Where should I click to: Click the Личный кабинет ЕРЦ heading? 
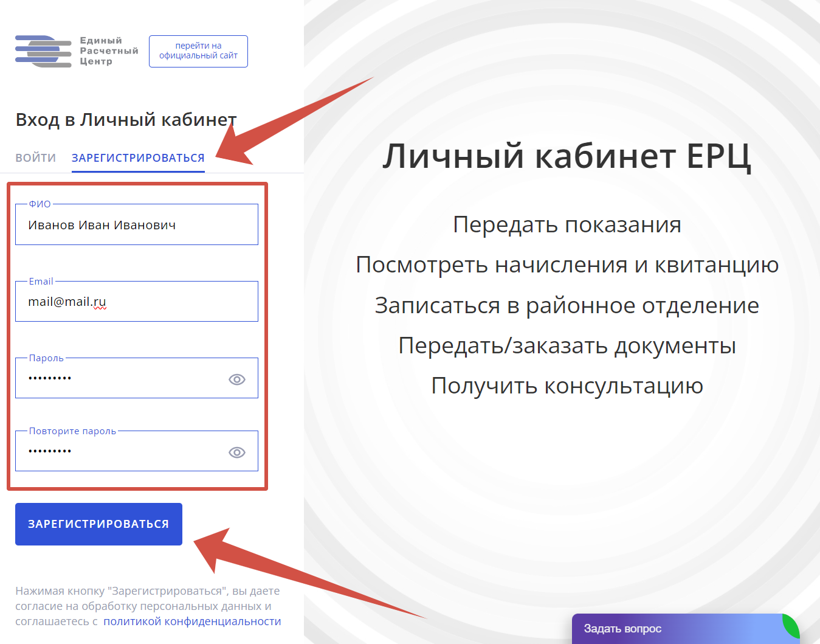pos(567,156)
